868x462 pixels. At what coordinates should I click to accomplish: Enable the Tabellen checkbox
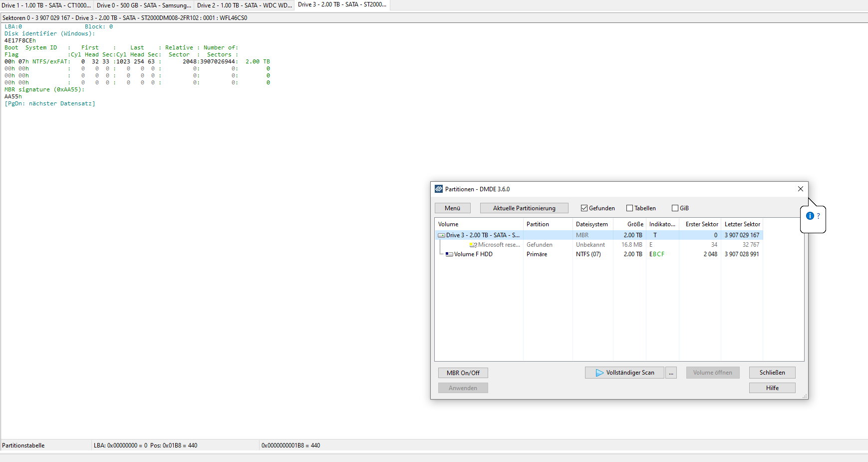click(x=629, y=208)
